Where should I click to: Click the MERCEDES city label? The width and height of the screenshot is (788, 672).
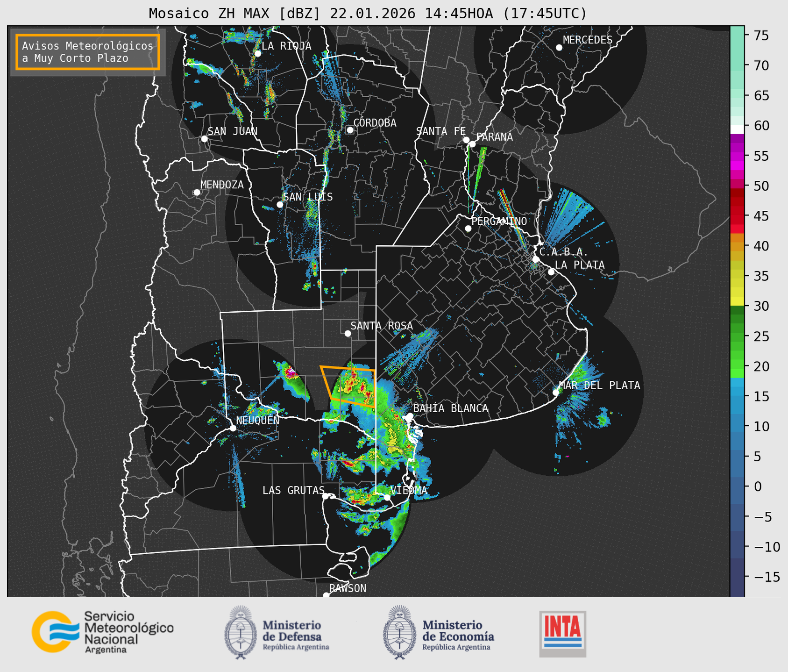[587, 40]
